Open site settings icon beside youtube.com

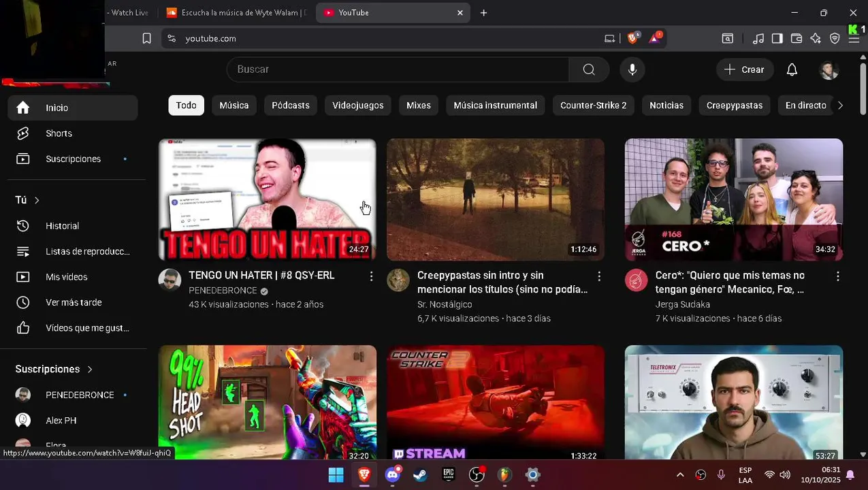(172, 39)
